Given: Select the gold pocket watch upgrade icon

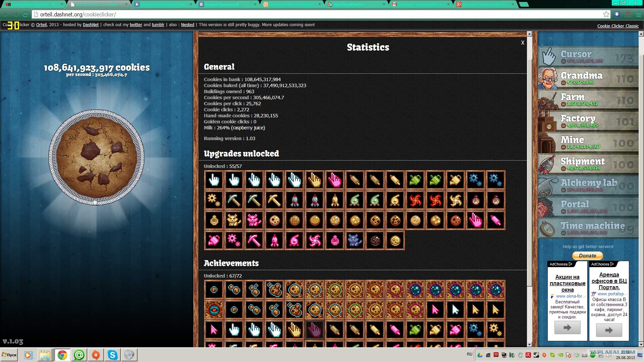Looking at the screenshot, I should point(214,221).
